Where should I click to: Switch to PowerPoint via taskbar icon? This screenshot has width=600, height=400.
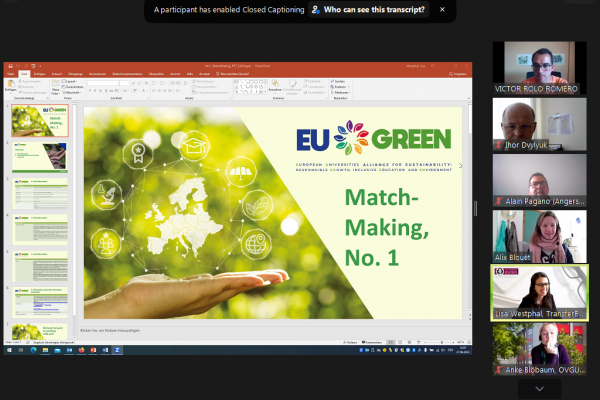tap(93, 350)
